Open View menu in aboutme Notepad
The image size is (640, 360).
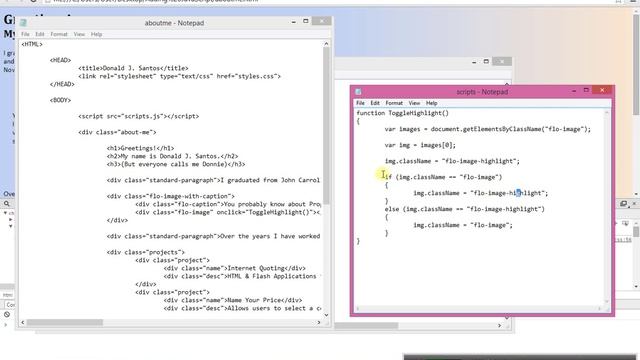pyautogui.click(x=79, y=34)
